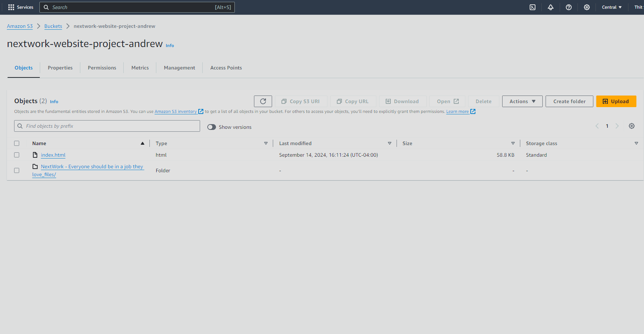Viewport: 644px width, 334px height.
Task: Toggle the Show versions switch
Action: pyautogui.click(x=212, y=127)
